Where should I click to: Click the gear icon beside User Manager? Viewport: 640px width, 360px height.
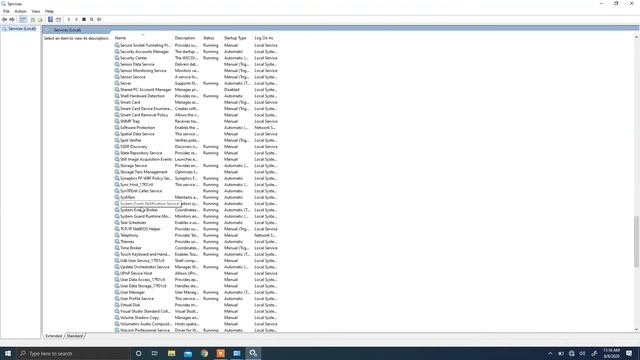117,292
